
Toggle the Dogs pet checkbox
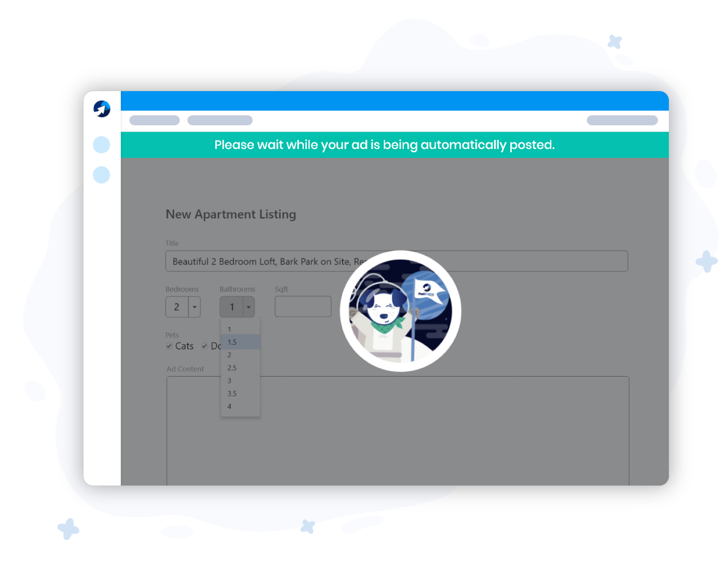pyautogui.click(x=205, y=346)
